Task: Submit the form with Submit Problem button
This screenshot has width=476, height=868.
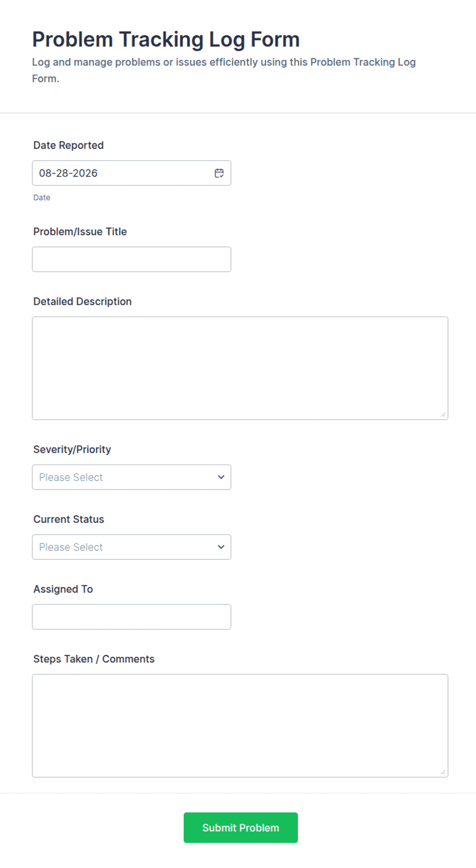Action: click(x=241, y=828)
